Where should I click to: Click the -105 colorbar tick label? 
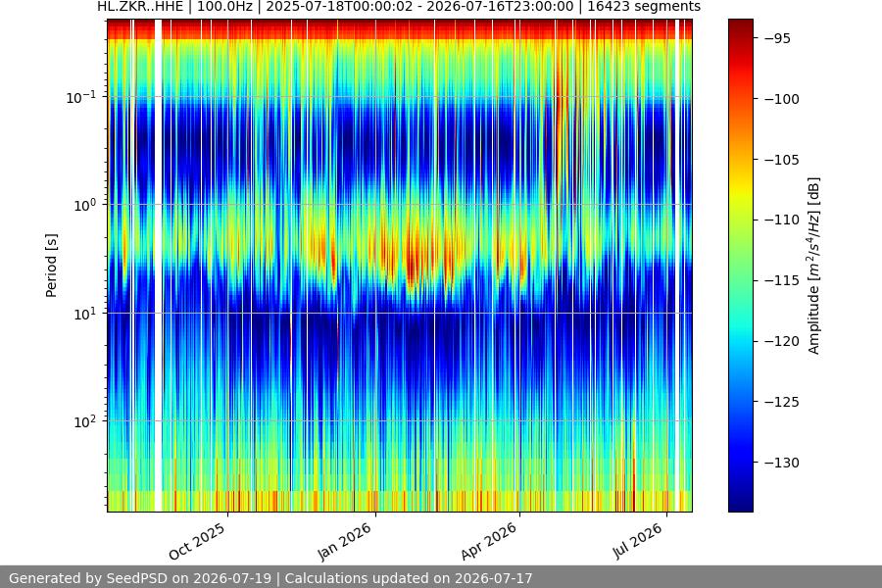click(x=781, y=160)
